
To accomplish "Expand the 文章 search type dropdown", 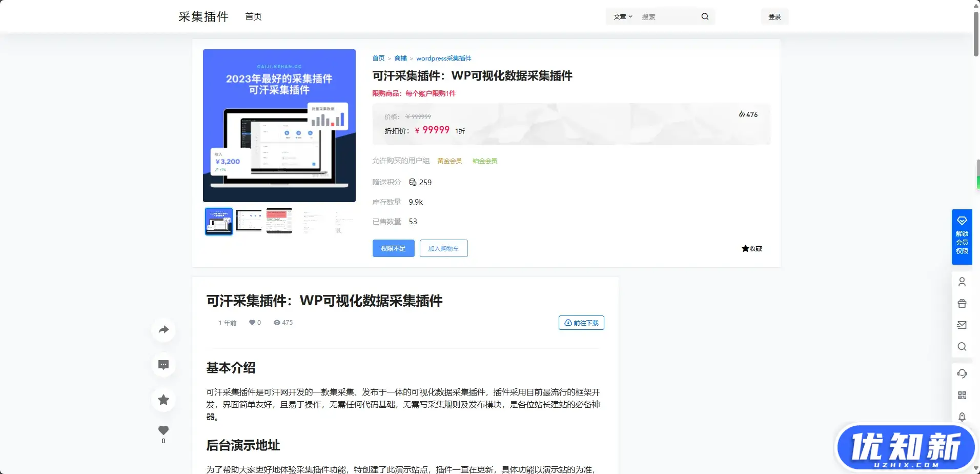I will pyautogui.click(x=623, y=17).
